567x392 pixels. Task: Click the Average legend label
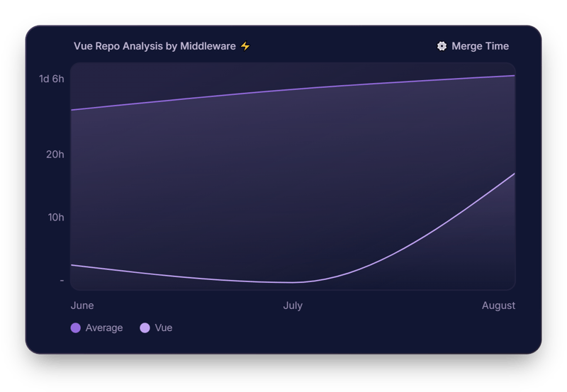tap(104, 327)
